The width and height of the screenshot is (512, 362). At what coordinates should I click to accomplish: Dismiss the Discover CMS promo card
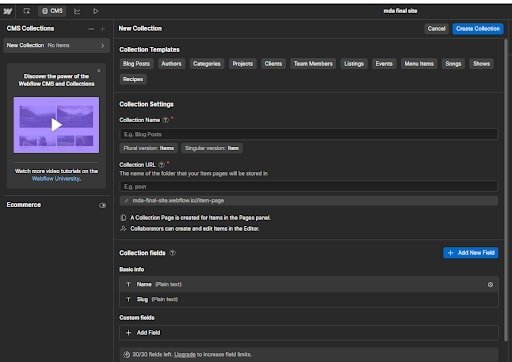coord(99,71)
